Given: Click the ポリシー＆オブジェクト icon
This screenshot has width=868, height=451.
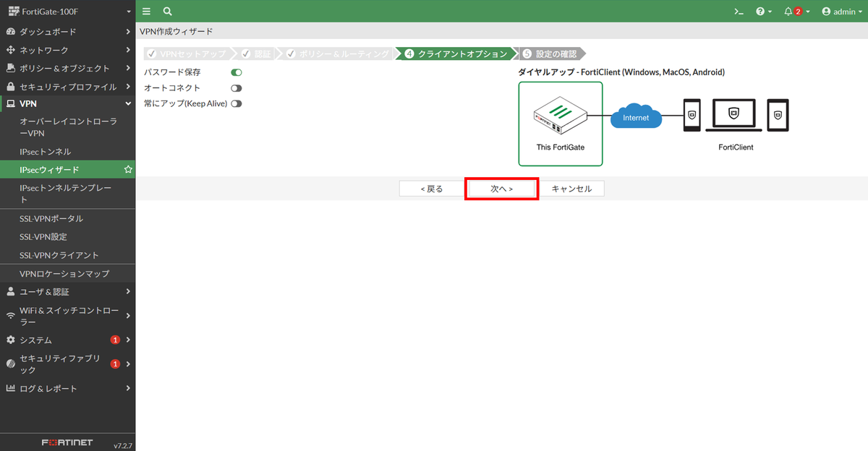Looking at the screenshot, I should [x=11, y=68].
